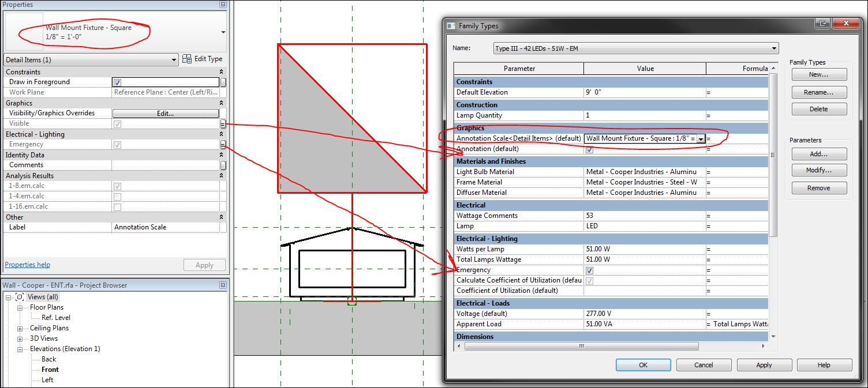This screenshot has width=868, height=388.
Task: Check the 1-4.em.calc checkbox
Action: pos(119,196)
